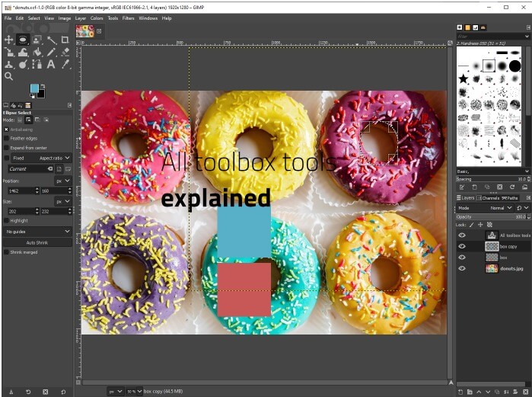Screen dimensions: 532x397
Task: Select the Bucket Fill tool
Action: pyautogui.click(x=37, y=52)
